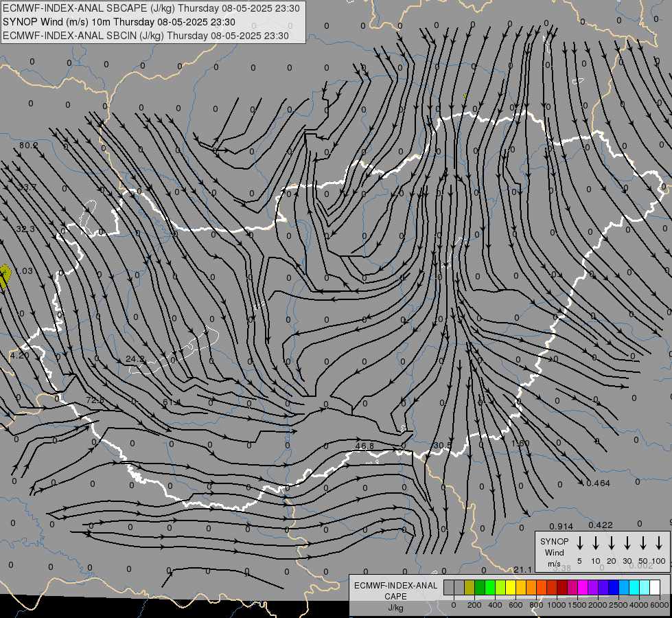This screenshot has width=672, height=618.
Task: Click the 50 m/s wind arrow in legend
Action: (x=643, y=543)
